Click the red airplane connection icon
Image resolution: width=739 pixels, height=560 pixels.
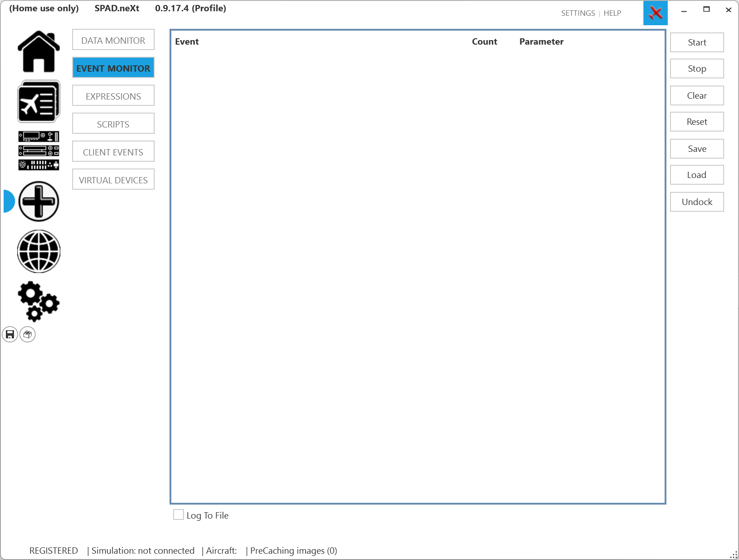pos(656,13)
